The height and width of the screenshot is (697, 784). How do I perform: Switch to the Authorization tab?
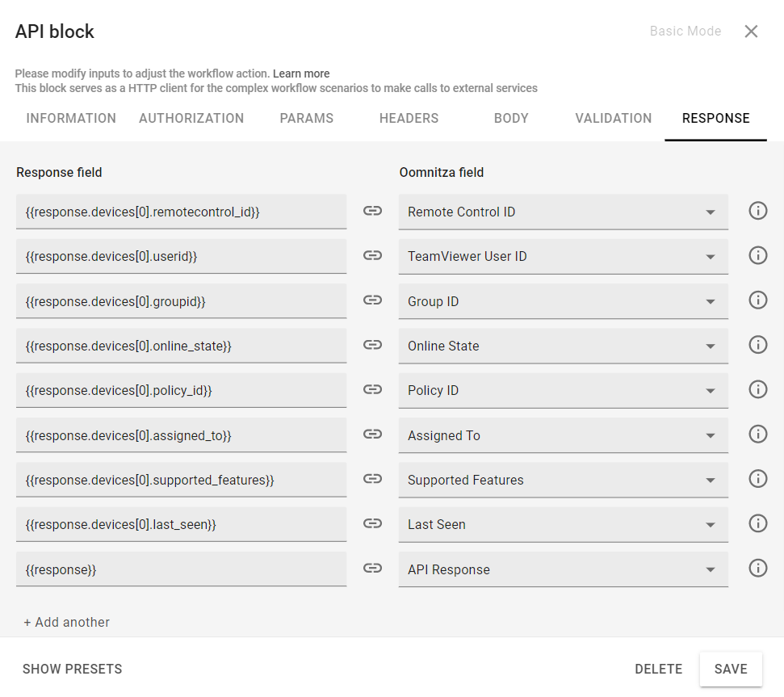(x=191, y=118)
